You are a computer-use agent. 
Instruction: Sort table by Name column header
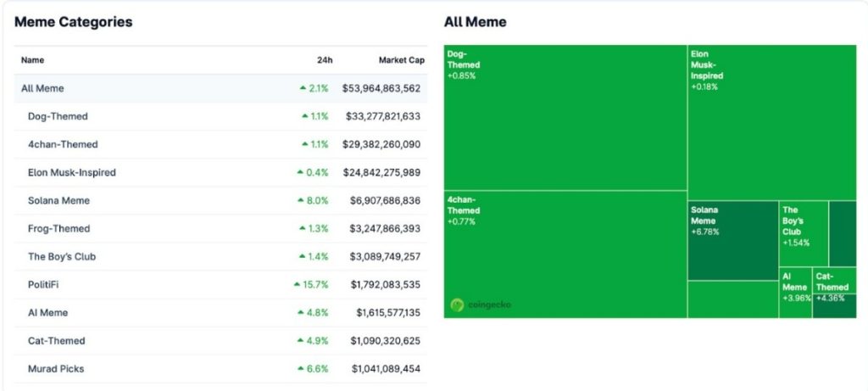32,60
